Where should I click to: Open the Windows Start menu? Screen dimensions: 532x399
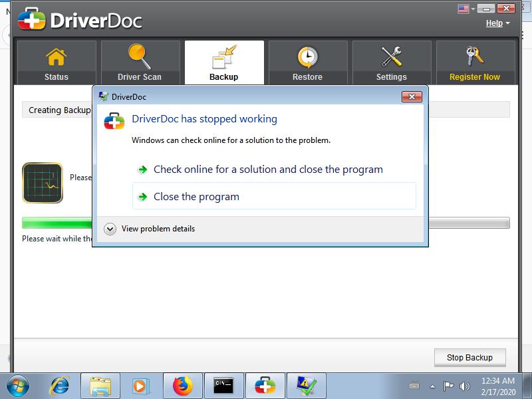tap(18, 386)
